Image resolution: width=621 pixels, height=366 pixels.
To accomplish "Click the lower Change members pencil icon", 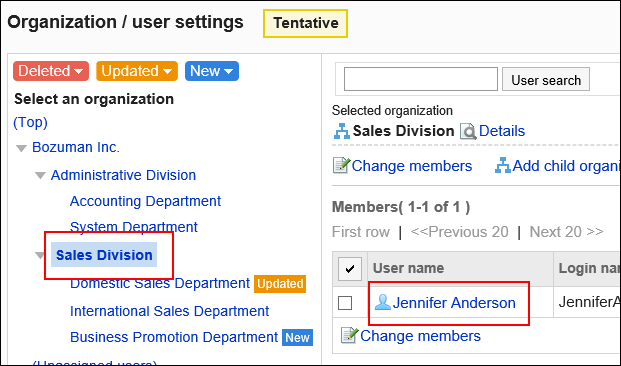I will [x=350, y=336].
